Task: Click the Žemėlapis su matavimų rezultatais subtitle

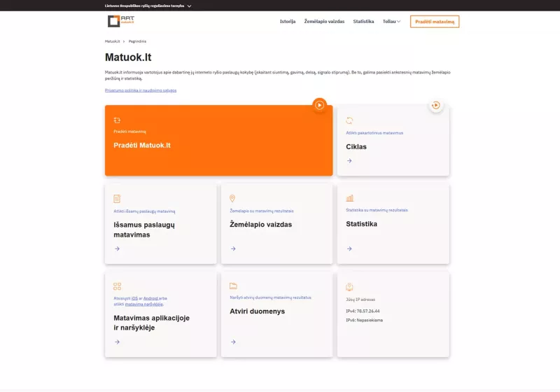Action: click(x=261, y=211)
